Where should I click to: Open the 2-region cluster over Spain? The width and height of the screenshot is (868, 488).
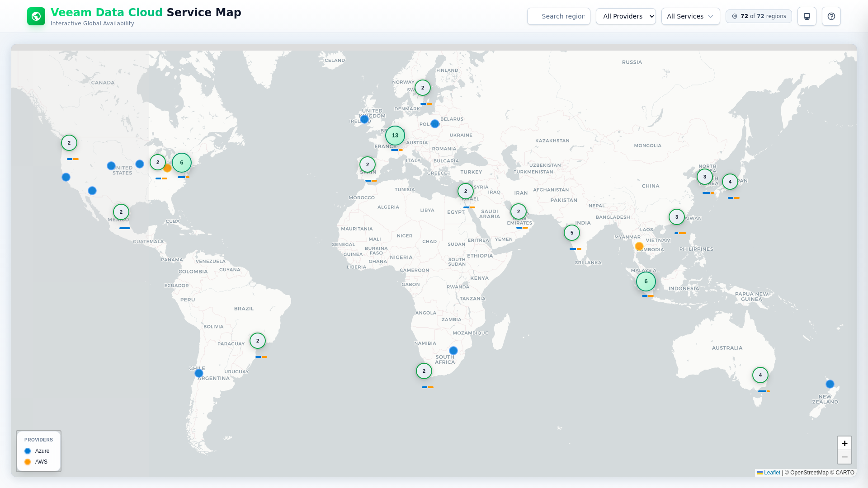368,164
